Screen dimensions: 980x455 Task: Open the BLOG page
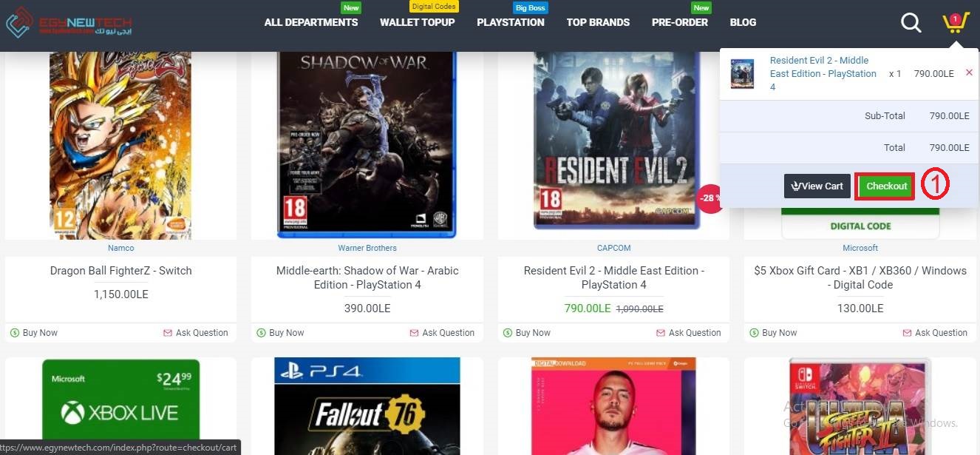(x=743, y=22)
